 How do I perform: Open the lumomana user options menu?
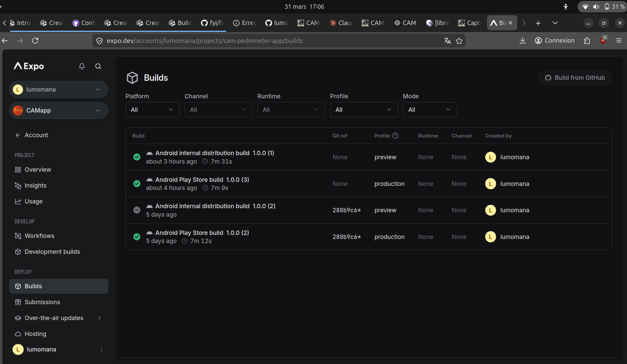[101, 349]
